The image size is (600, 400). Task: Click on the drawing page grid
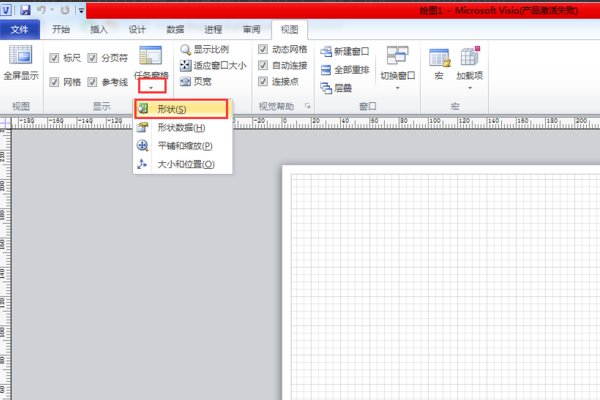(445, 287)
